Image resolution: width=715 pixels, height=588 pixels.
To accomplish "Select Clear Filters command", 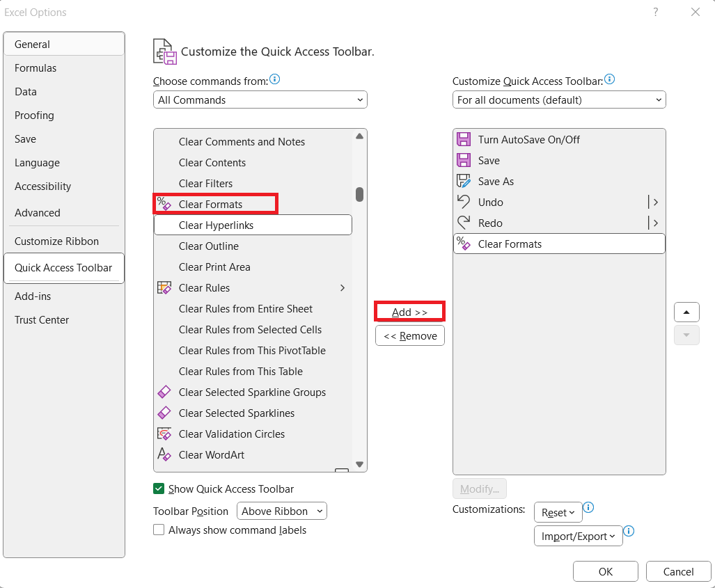I will (253, 183).
